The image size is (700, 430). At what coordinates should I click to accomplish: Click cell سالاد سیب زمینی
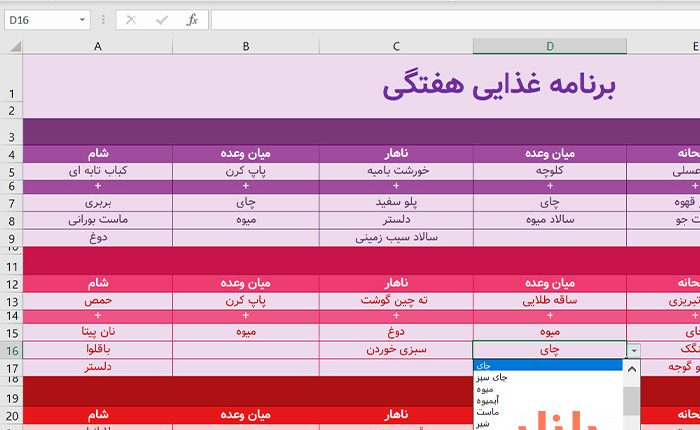[x=396, y=238]
